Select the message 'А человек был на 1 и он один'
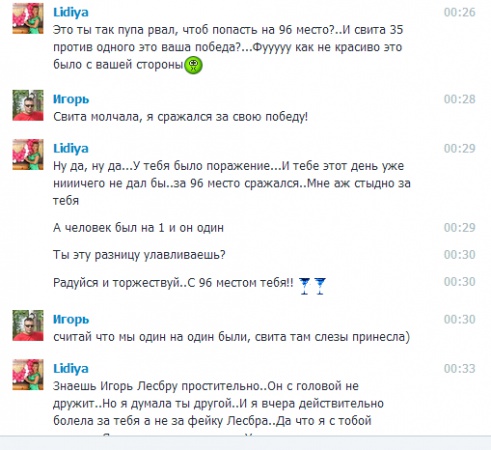This screenshot has width=491, height=450. point(138,228)
